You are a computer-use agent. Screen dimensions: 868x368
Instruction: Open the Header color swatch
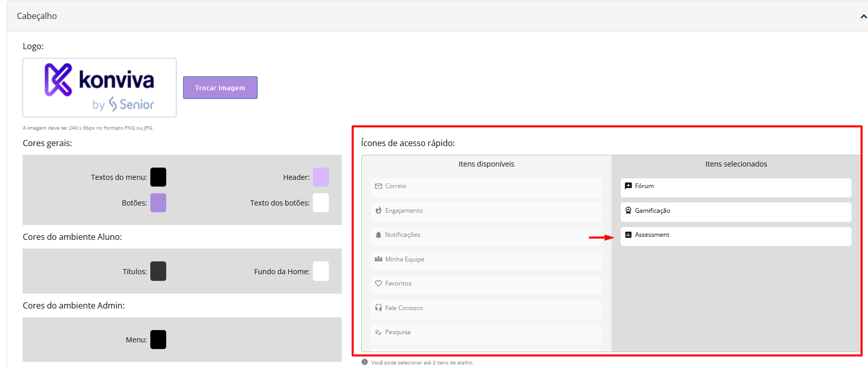[x=321, y=177]
